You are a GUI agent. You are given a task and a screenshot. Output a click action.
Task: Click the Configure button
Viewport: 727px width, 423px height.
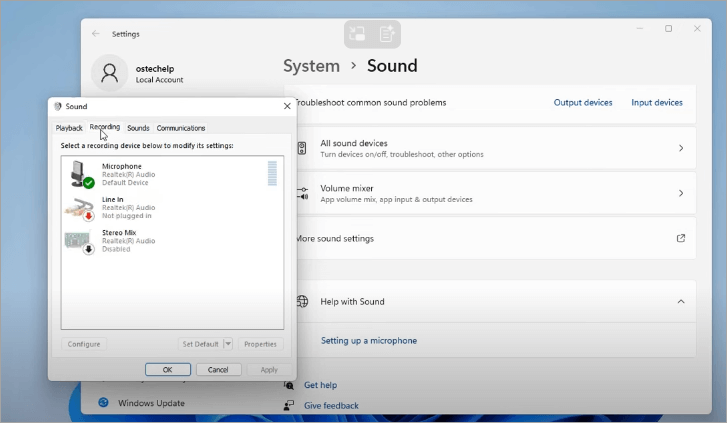[84, 344]
